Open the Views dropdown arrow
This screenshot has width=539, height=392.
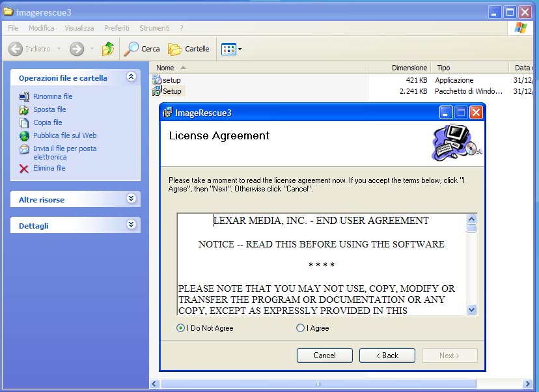point(240,49)
